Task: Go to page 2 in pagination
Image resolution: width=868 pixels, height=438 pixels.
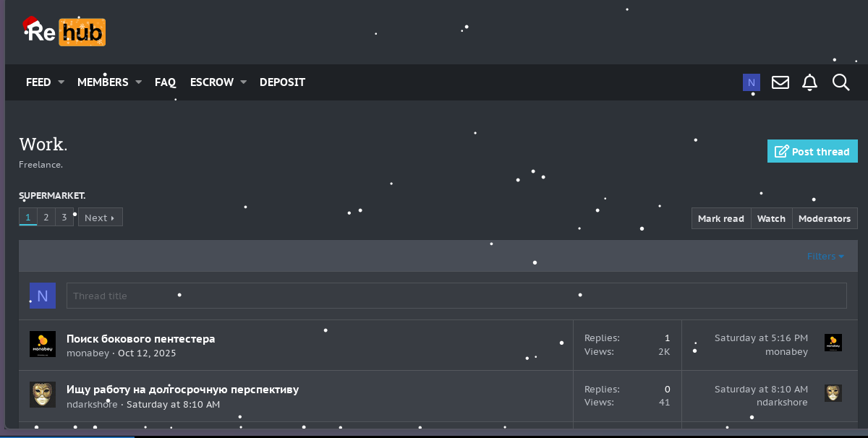Action: coord(46,217)
